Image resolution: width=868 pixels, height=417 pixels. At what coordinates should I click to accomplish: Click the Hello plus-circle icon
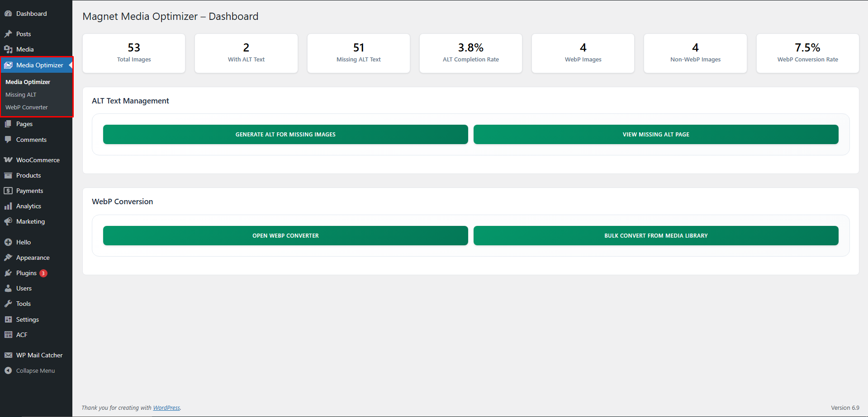click(8, 242)
